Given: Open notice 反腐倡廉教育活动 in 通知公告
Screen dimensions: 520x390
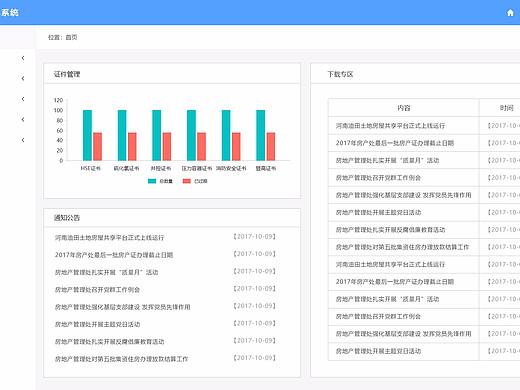Looking at the screenshot, I should (109, 342).
